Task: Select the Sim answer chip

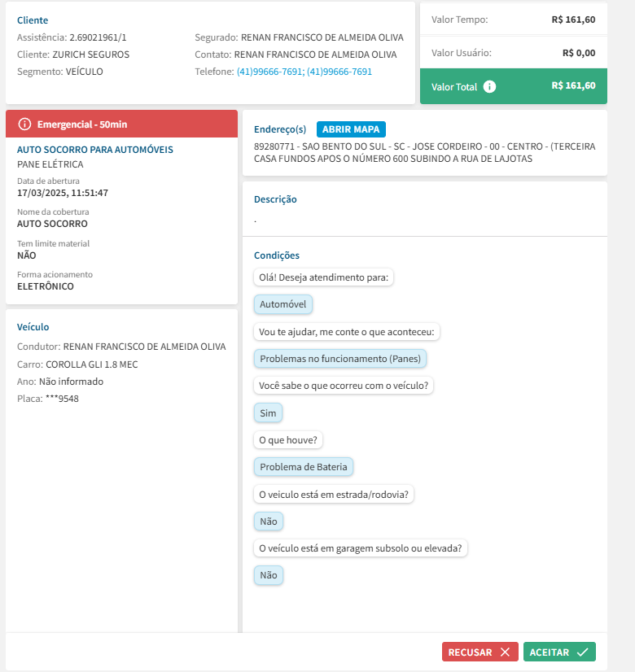Action: pos(268,412)
